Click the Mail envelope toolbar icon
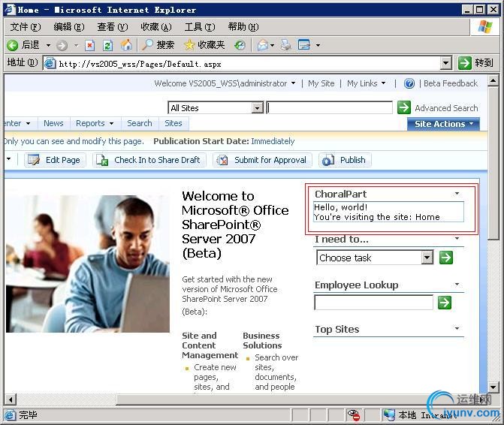The height and width of the screenshot is (425, 504). 263,45
